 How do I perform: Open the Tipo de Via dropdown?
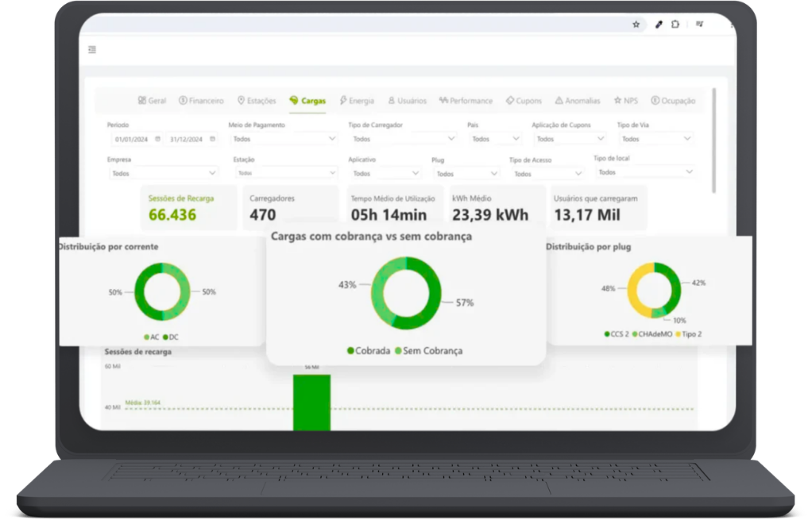[x=656, y=139]
